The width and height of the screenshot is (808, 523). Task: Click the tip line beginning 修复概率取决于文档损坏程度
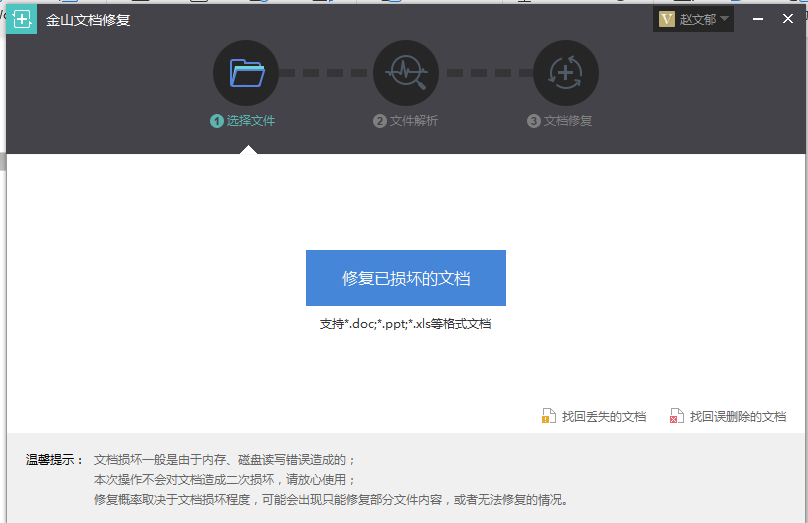[331, 500]
